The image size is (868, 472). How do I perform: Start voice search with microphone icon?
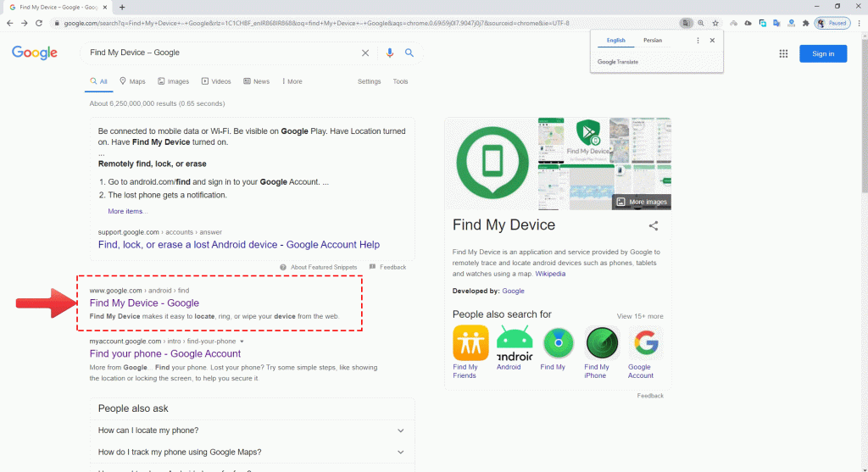click(390, 53)
